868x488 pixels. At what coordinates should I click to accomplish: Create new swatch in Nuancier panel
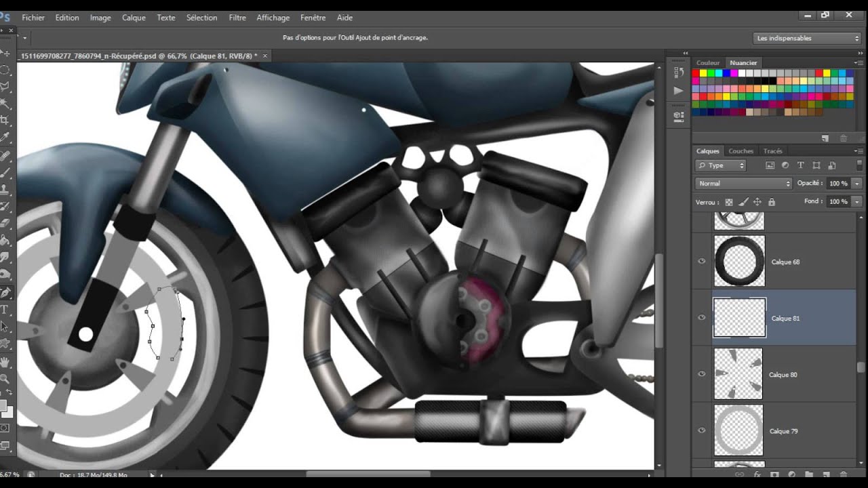pos(825,138)
